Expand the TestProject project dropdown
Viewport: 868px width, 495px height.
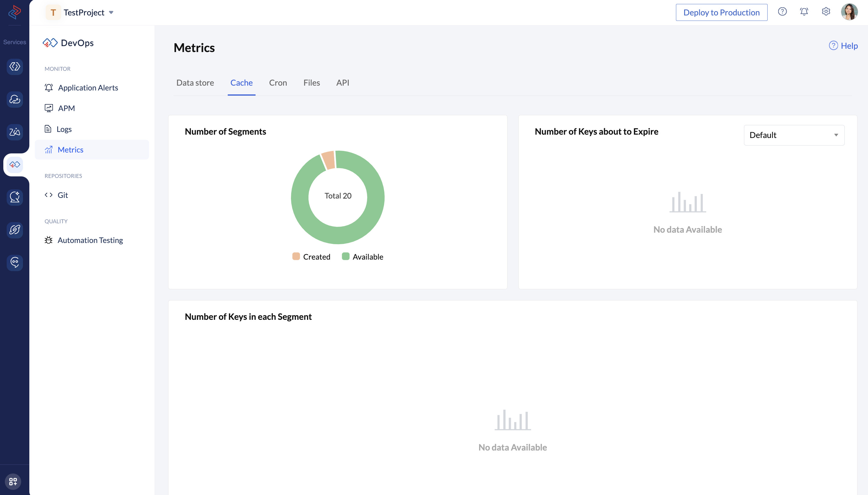pos(111,13)
